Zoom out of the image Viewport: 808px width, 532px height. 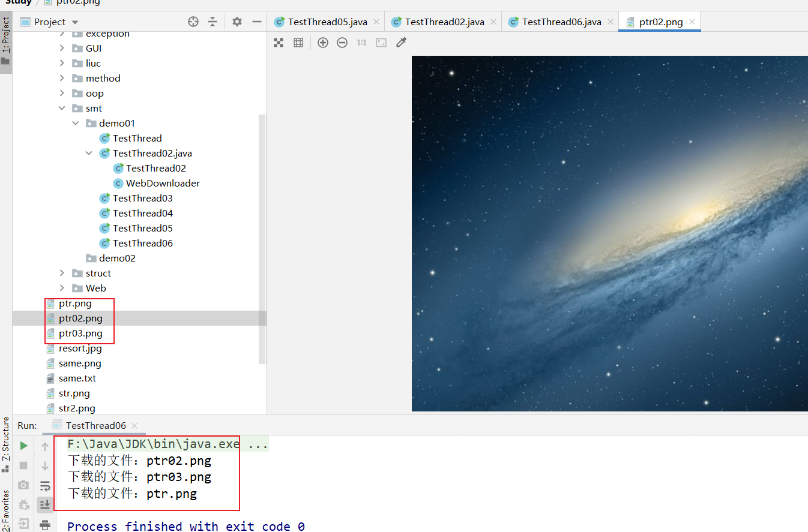(342, 43)
